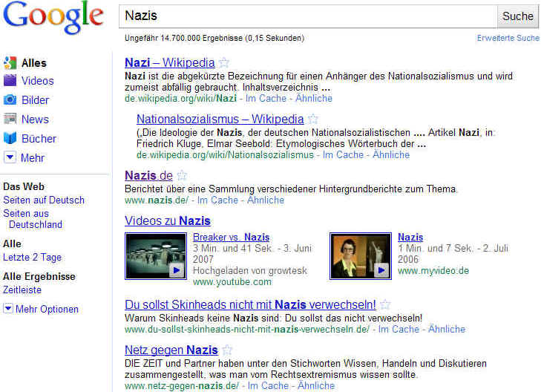Select Alles in the sidebar
Viewport: 544px width, 392px height.
(34, 63)
